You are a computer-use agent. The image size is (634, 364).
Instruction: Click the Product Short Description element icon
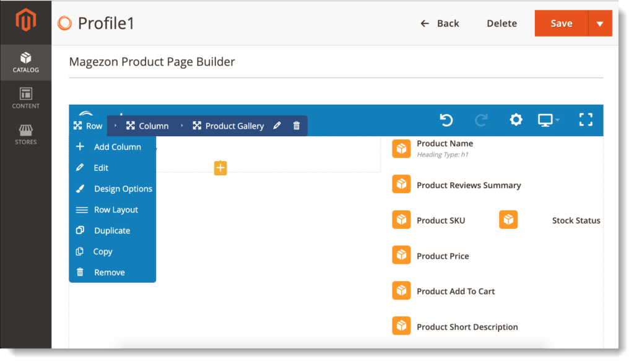401,326
